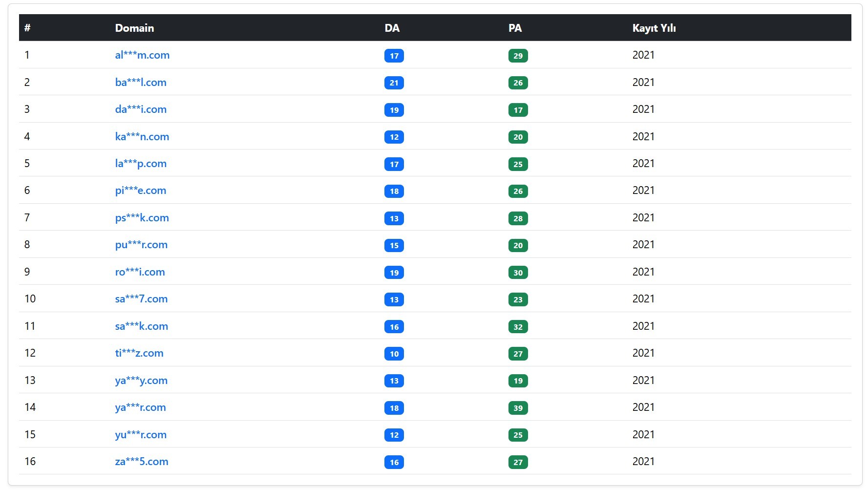
Task: Open the ps***k.com domain
Action: 142,218
